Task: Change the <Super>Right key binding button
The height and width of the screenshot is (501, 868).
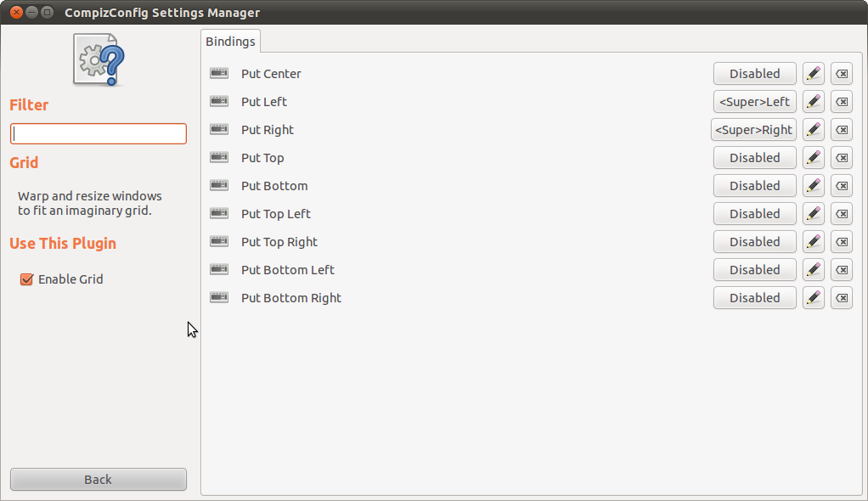Action: click(x=753, y=130)
